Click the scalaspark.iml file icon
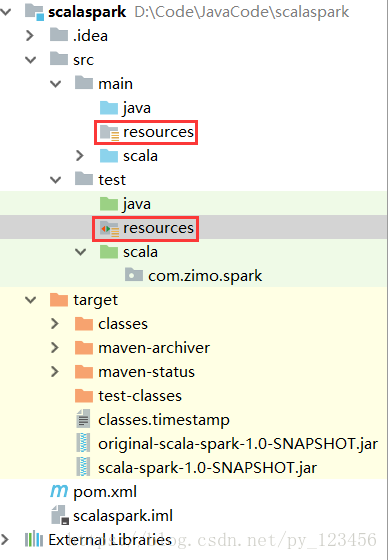 (60, 515)
